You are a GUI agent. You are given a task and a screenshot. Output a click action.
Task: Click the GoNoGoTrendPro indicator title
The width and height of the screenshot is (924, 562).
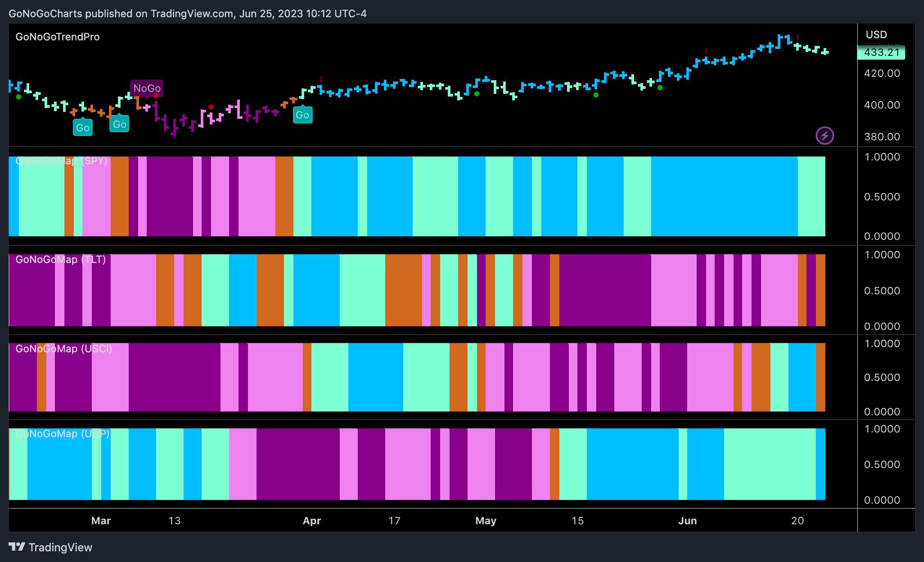point(57,37)
